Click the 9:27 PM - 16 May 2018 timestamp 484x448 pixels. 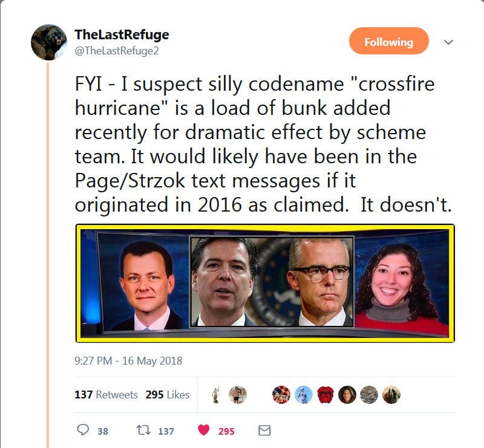tap(128, 361)
